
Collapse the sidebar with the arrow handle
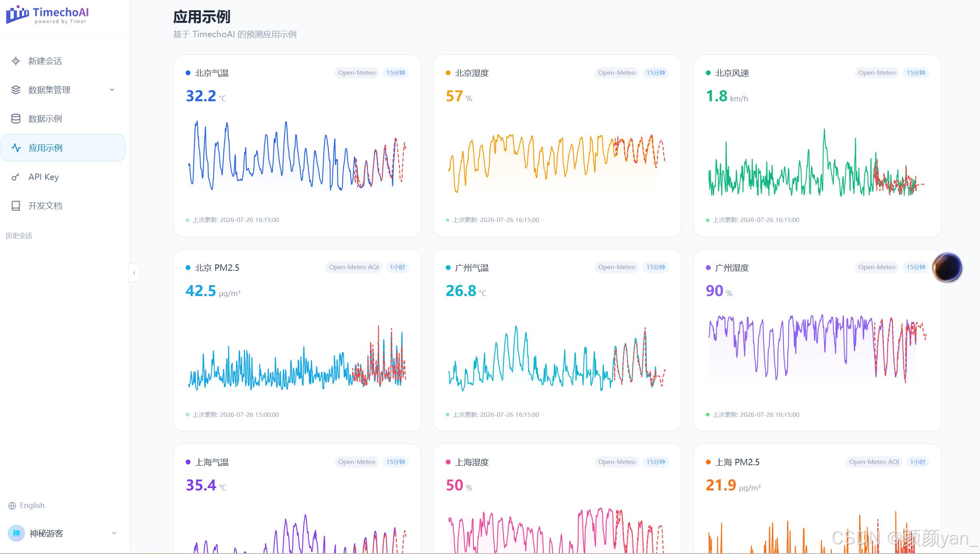pyautogui.click(x=134, y=273)
